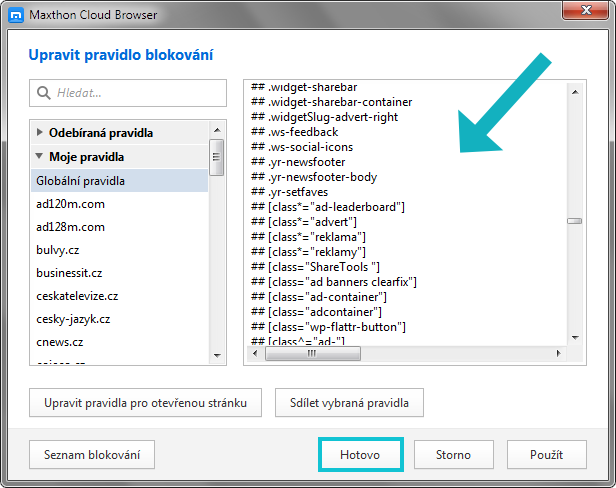Select the bulvy.cz rule entry
The image size is (616, 488).
pyautogui.click(x=58, y=250)
